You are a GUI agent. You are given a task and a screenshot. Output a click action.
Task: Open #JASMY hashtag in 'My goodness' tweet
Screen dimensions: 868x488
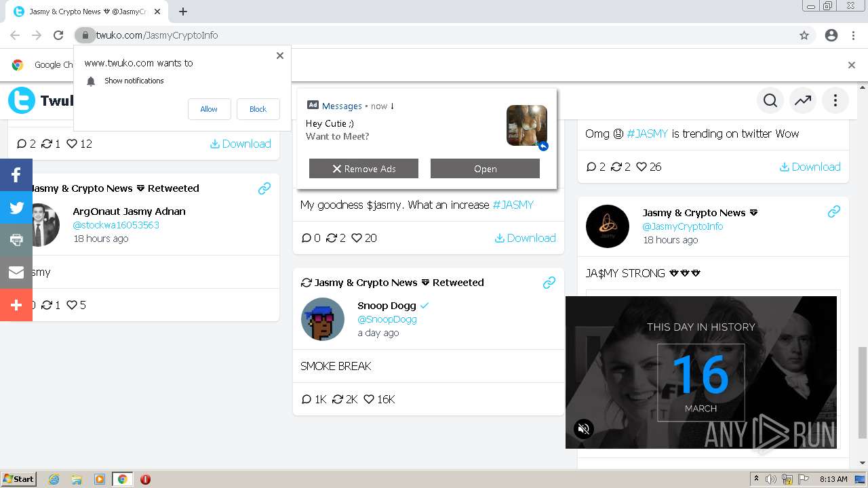513,205
